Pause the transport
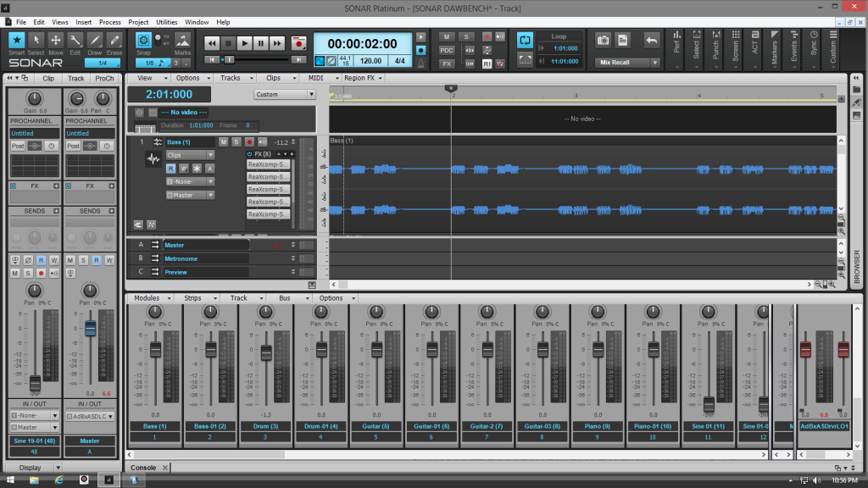 pos(261,43)
